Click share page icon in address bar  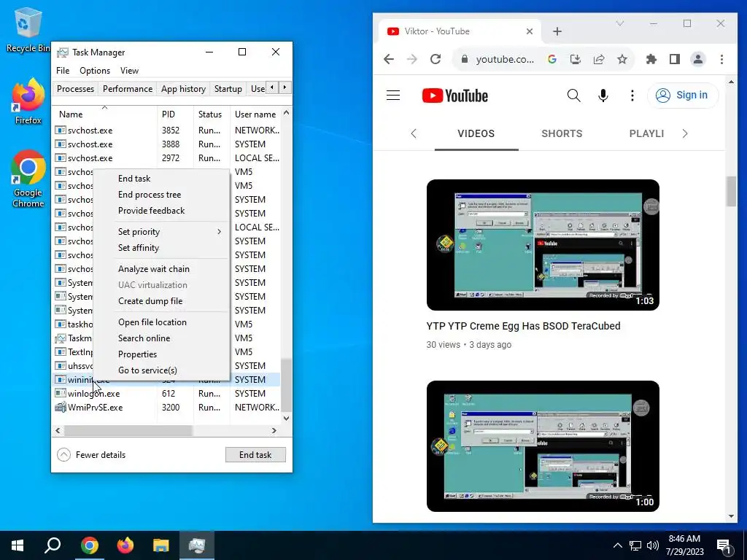point(599,59)
